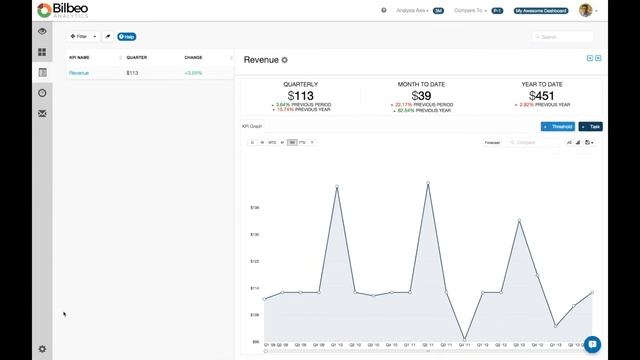Click the Filter button
The height and width of the screenshot is (360, 640).
pos(79,36)
